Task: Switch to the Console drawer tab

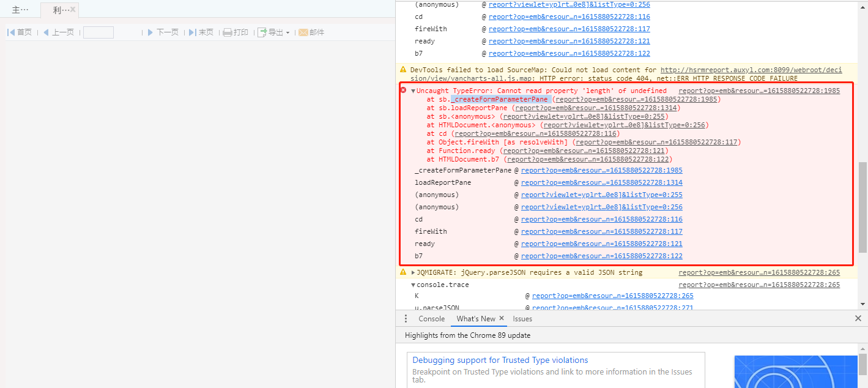Action: pyautogui.click(x=431, y=319)
